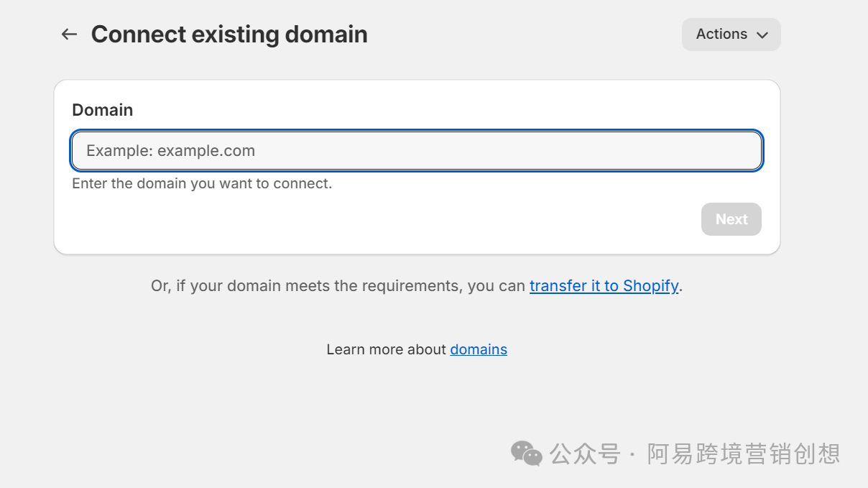The image size is (868, 488).
Task: Follow the 'domains' help link
Action: [x=479, y=350]
